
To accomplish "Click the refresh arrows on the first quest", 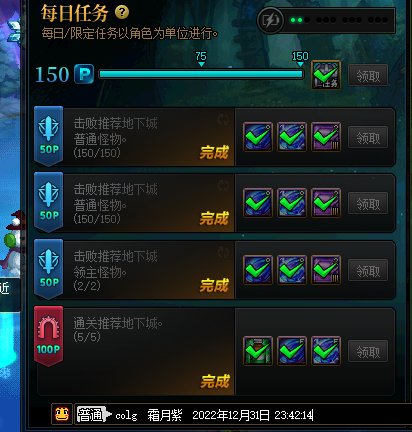I will coord(222,119).
